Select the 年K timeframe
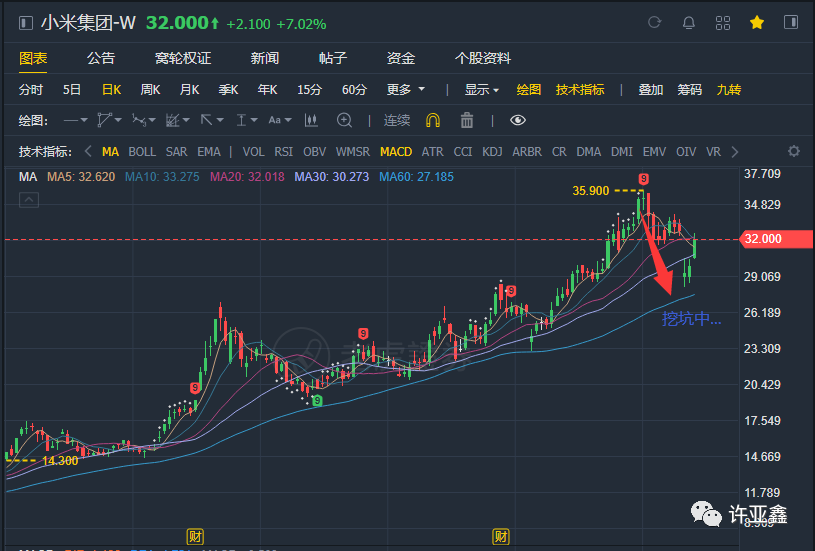Screen dimensions: 815x551 [267, 90]
